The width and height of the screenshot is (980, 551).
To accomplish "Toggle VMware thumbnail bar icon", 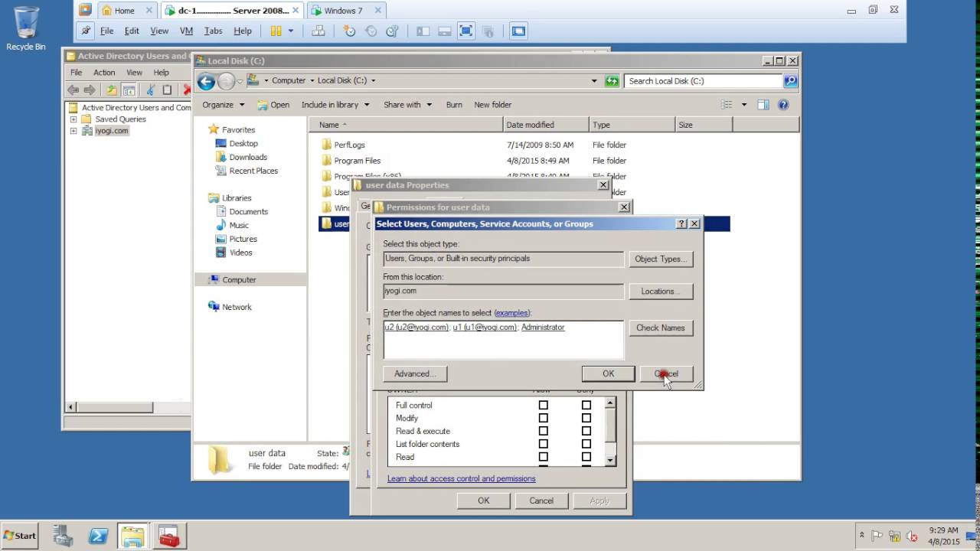I will tap(445, 31).
